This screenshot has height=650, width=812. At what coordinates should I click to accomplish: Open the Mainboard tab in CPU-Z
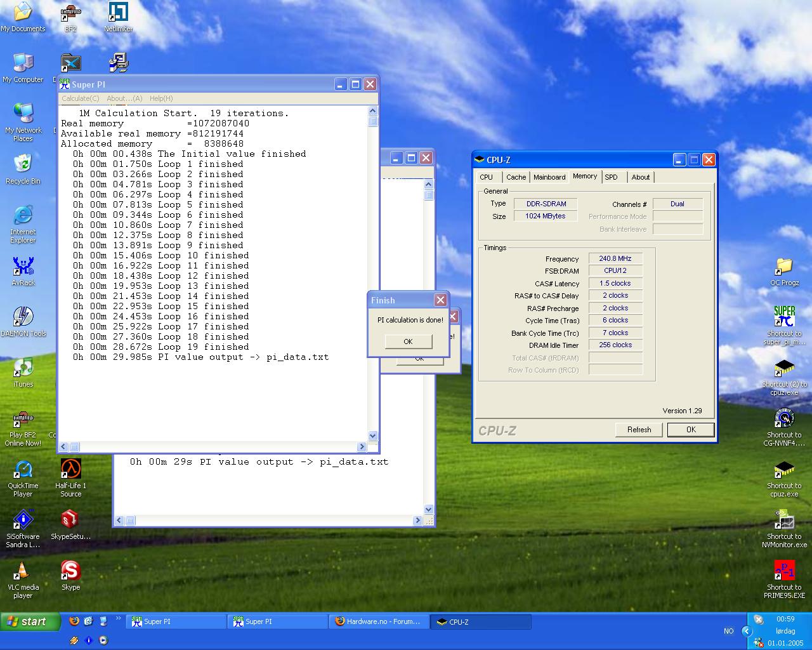coord(549,177)
